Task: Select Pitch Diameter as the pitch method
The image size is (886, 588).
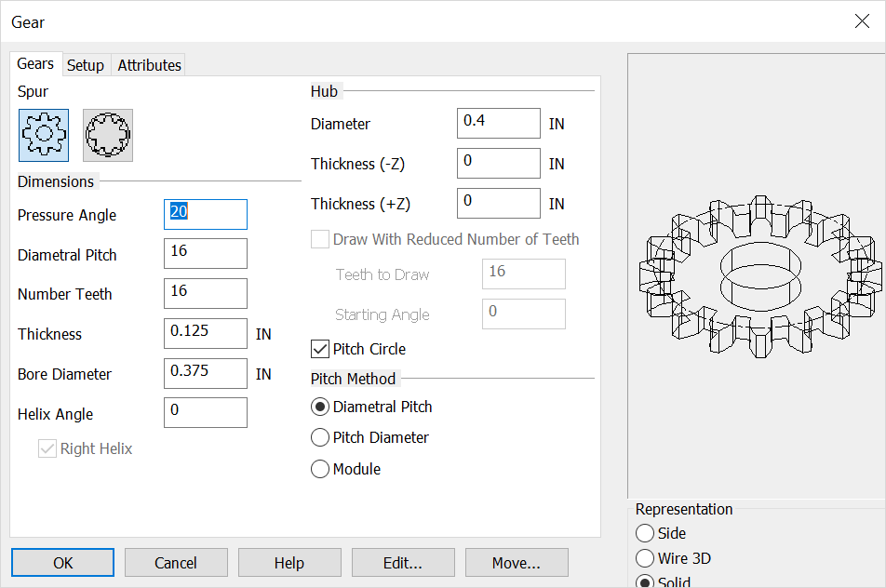Action: [x=319, y=437]
